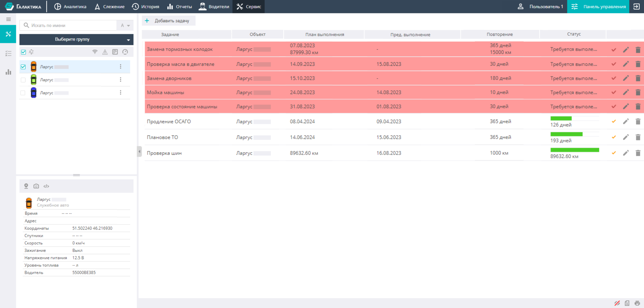Open the hamburger menu in the sidebar
The image size is (644, 308).
(8, 19)
